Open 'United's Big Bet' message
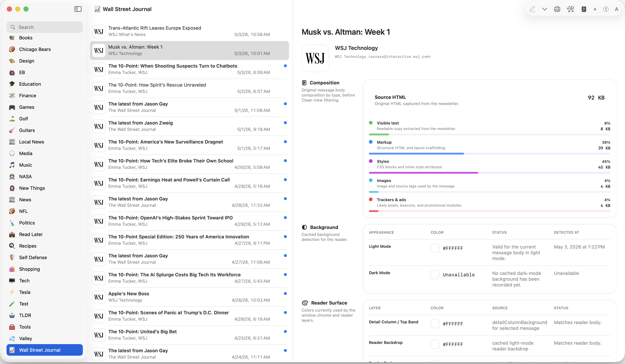 (x=190, y=335)
